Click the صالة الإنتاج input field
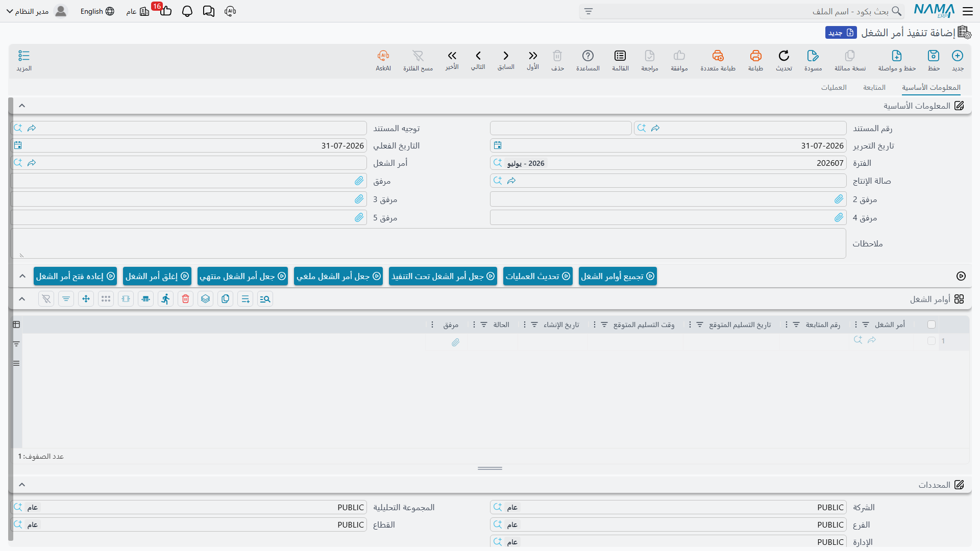The height and width of the screenshot is (551, 980). [668, 181]
